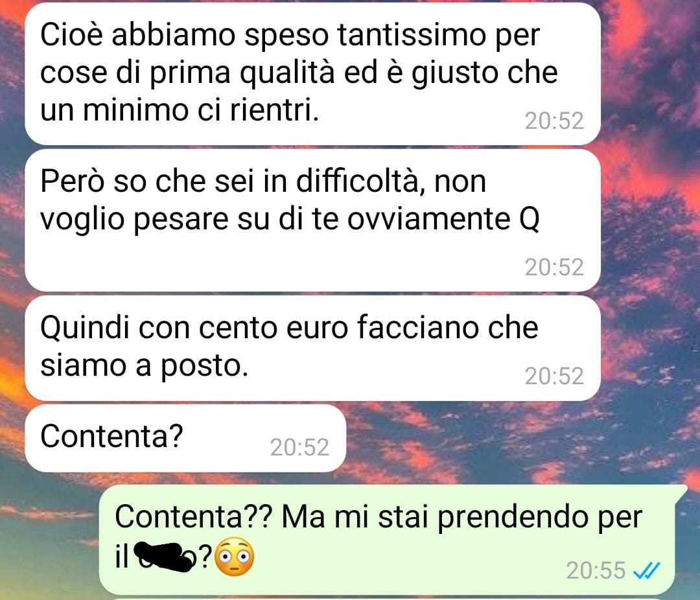Image resolution: width=700 pixels, height=600 pixels.
Task: Tap the green message bubble tail corner
Action: coord(681,491)
